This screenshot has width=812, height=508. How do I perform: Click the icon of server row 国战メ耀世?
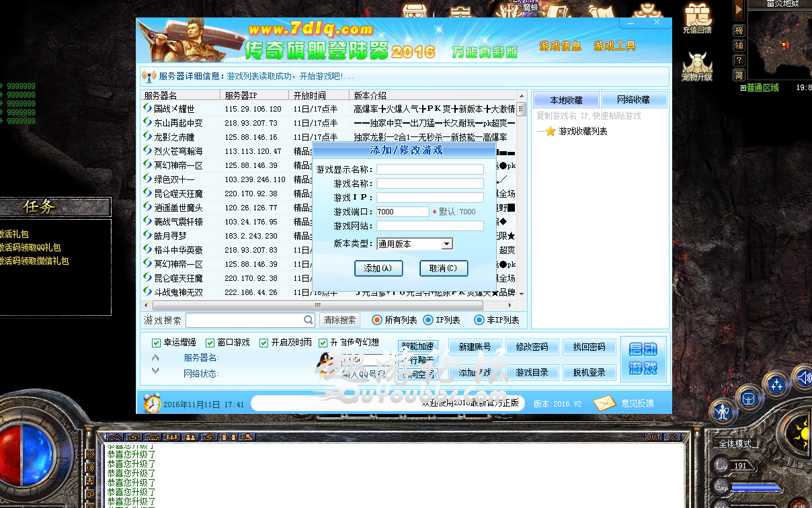[x=148, y=108]
